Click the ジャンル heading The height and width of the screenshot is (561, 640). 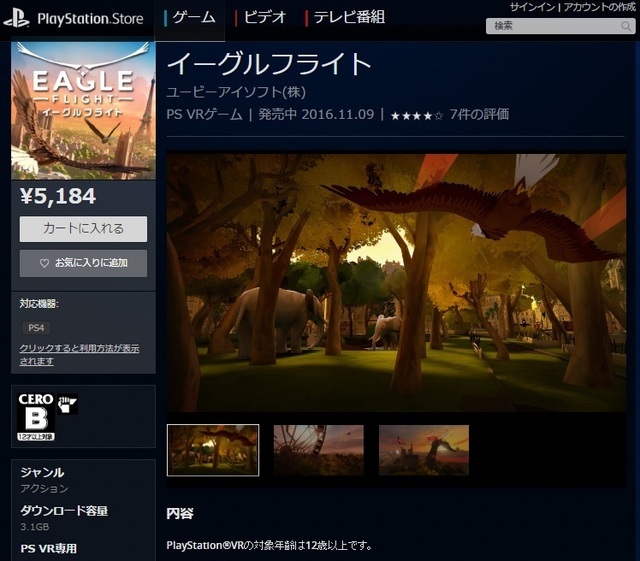tap(42, 473)
